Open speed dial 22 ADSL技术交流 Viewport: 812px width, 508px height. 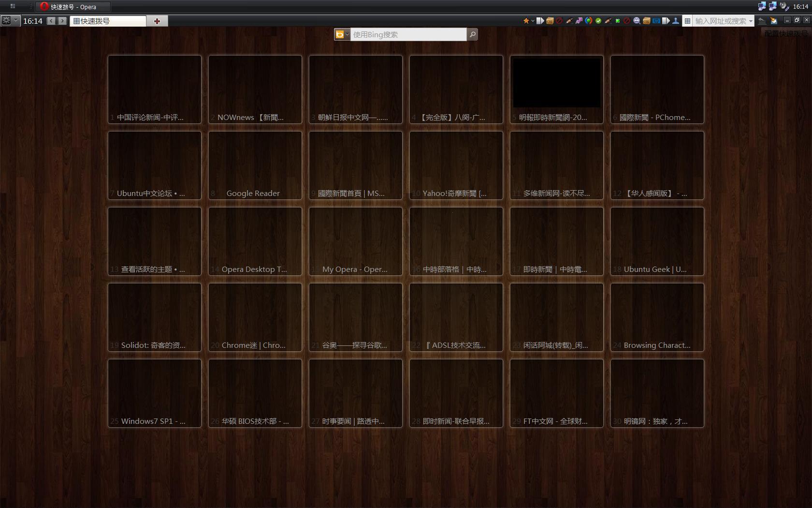(x=456, y=317)
